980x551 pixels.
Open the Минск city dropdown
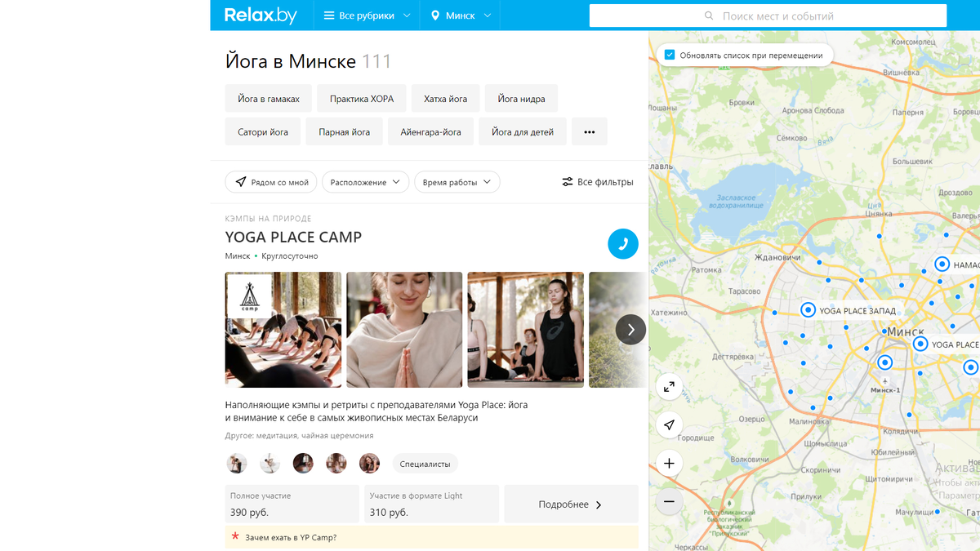(461, 16)
